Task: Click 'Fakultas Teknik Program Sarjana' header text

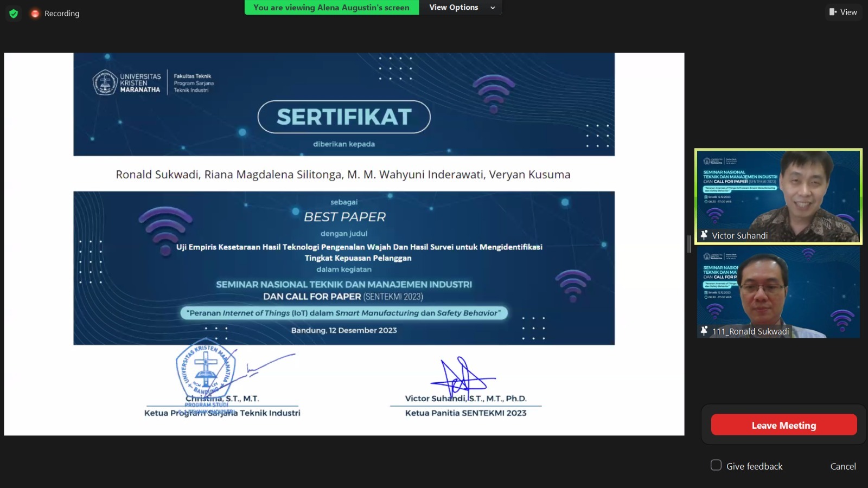Action: tap(193, 83)
